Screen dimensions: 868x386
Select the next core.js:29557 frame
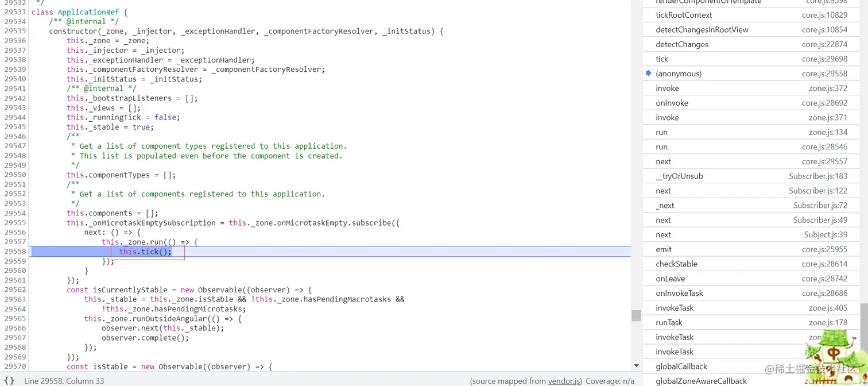(751, 161)
